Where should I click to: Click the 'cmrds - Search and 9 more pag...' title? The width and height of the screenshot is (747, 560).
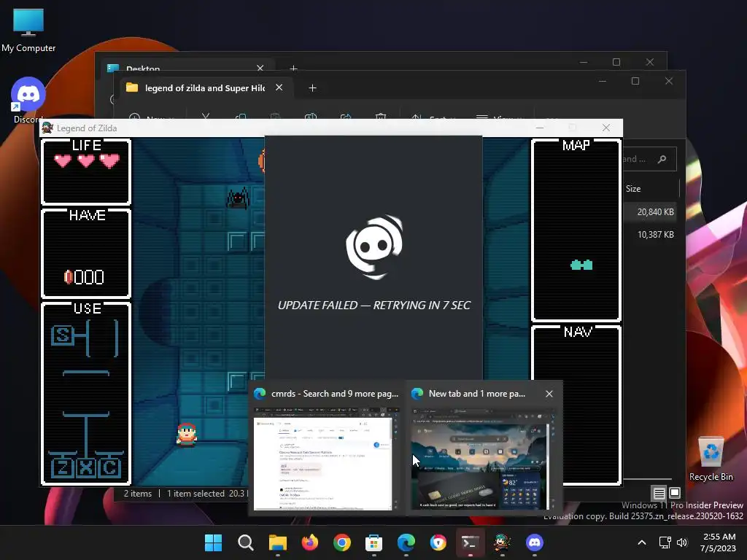point(334,394)
